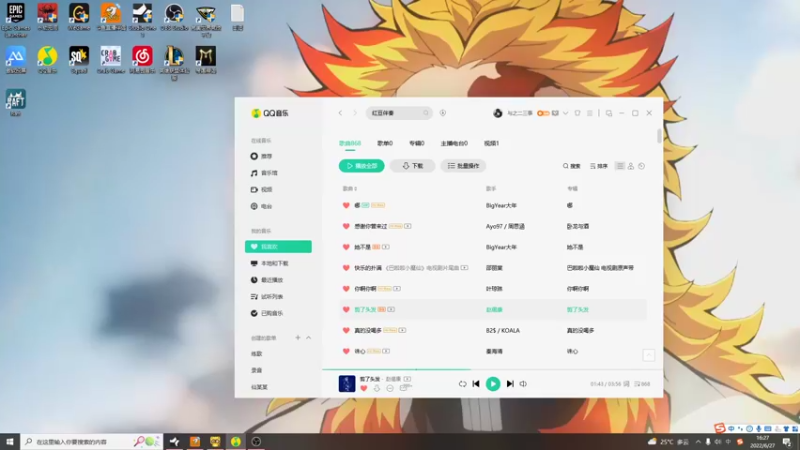Click the 搜索 link above the song list

[x=571, y=166]
